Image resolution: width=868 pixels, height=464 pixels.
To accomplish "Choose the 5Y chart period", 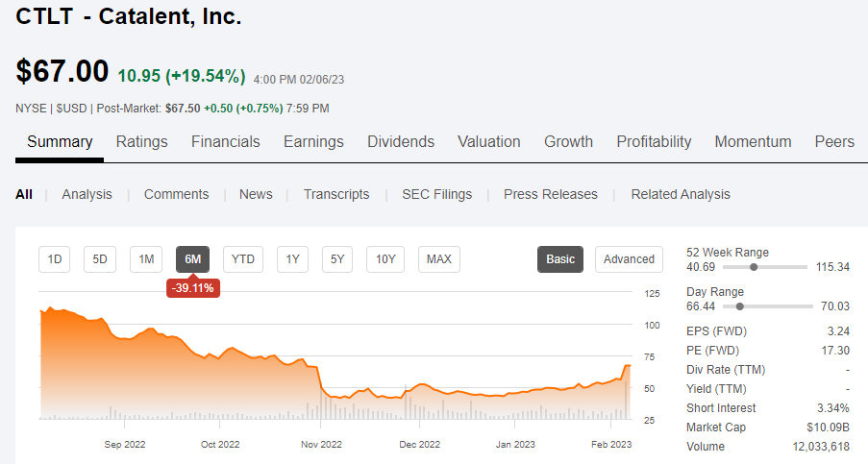I will click(x=337, y=259).
